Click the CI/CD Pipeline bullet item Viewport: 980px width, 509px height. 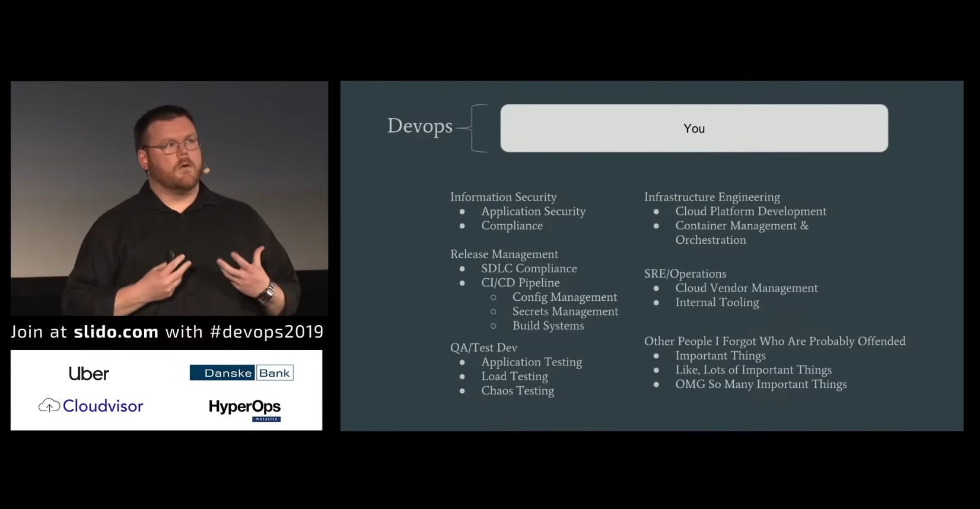pos(520,283)
